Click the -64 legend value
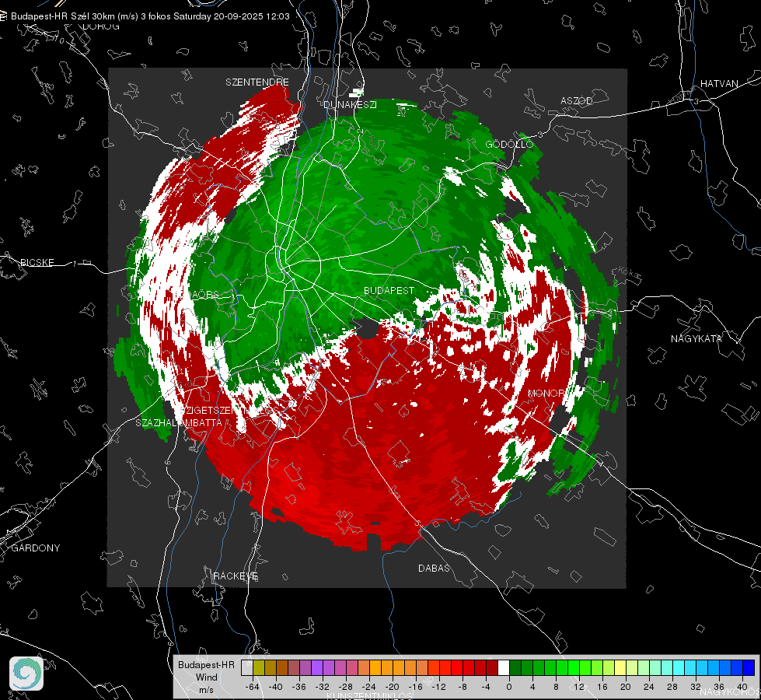761x700 pixels. click(252, 687)
